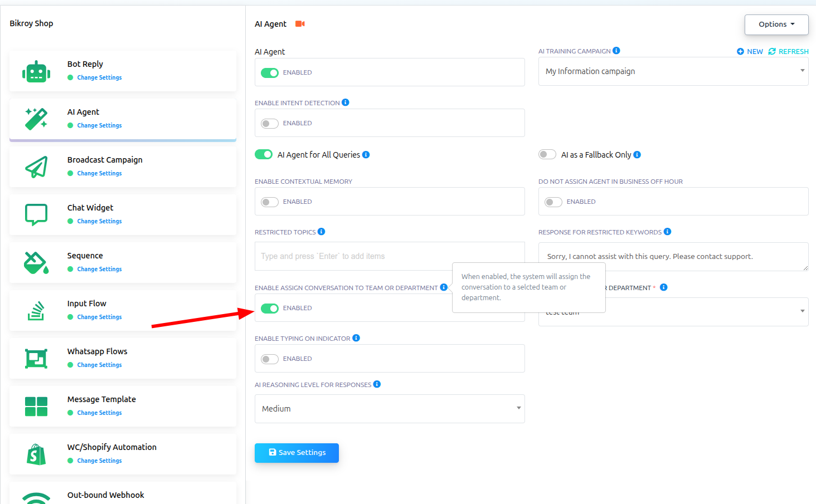
Task: Click the Whatsapp Flows icon
Action: click(36, 358)
